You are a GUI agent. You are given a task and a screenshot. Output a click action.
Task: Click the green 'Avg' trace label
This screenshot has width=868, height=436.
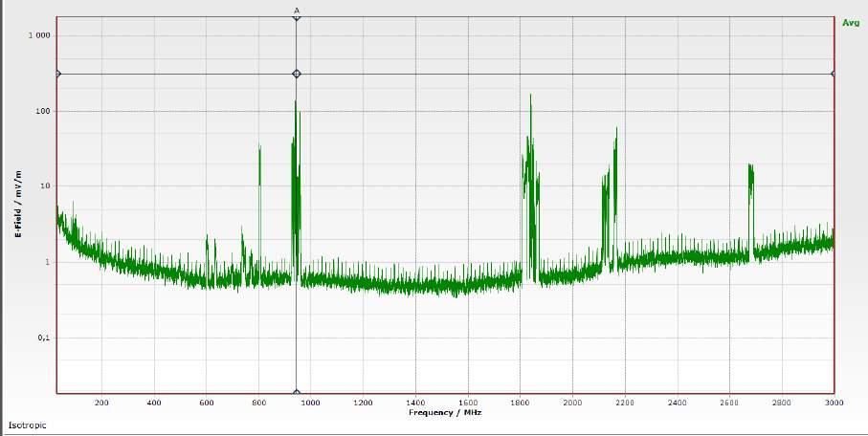point(850,23)
